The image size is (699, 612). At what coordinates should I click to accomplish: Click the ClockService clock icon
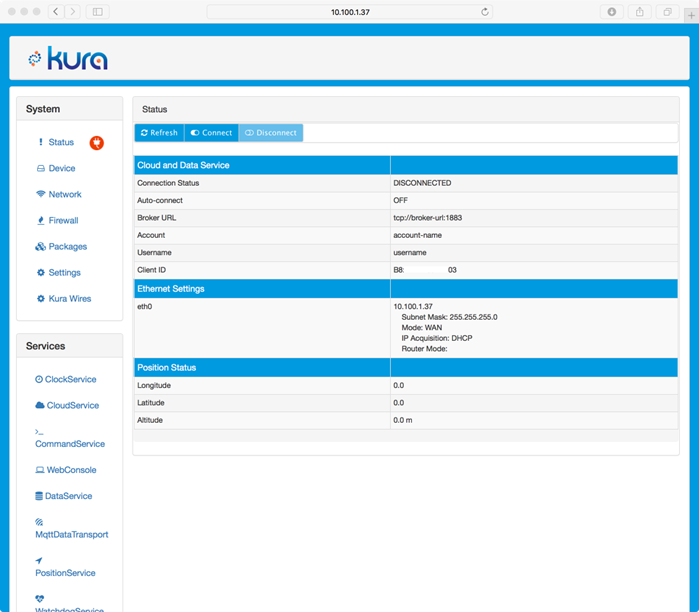pos(39,379)
